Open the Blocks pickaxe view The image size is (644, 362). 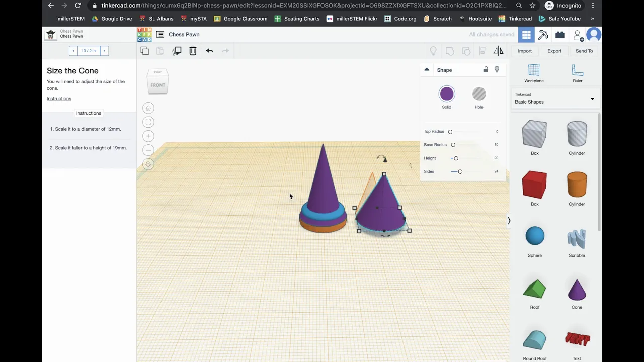pyautogui.click(x=543, y=35)
